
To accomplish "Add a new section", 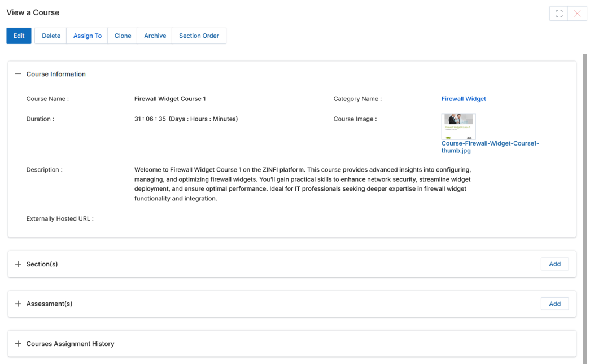I will (x=554, y=264).
